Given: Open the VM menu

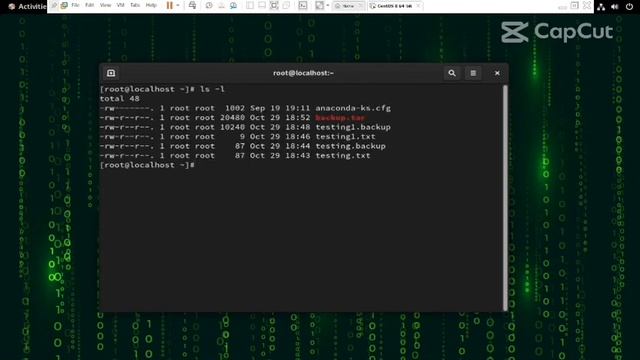Looking at the screenshot, I should 120,5.
